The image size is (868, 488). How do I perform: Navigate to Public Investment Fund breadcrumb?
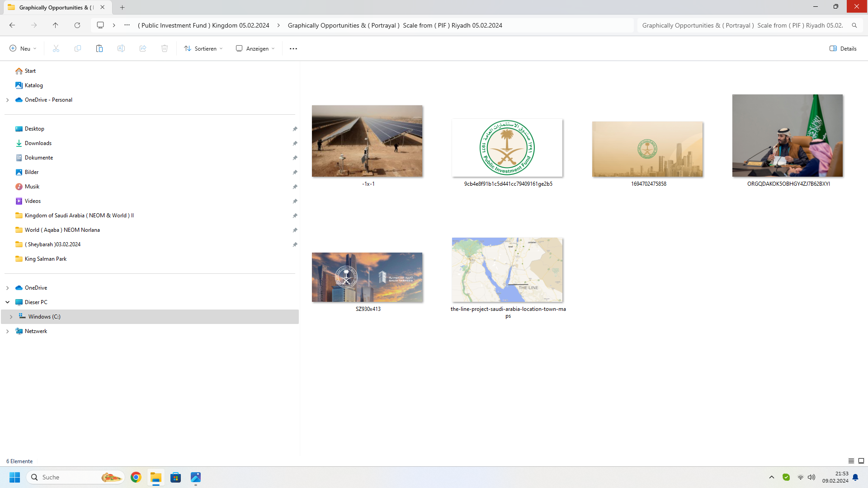coord(203,25)
